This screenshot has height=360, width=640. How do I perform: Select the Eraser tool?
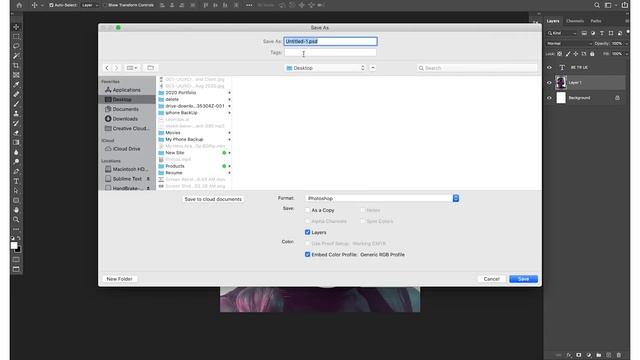coord(16,133)
